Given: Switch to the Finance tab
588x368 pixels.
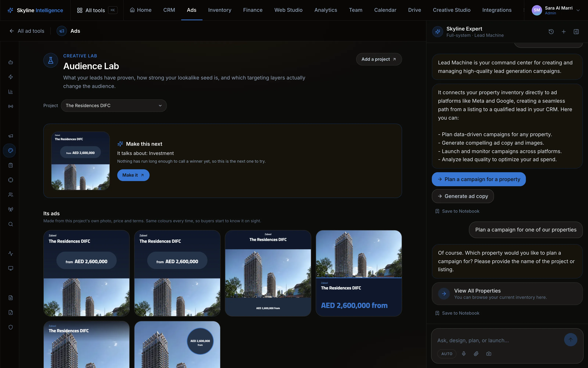Looking at the screenshot, I should [x=253, y=10].
